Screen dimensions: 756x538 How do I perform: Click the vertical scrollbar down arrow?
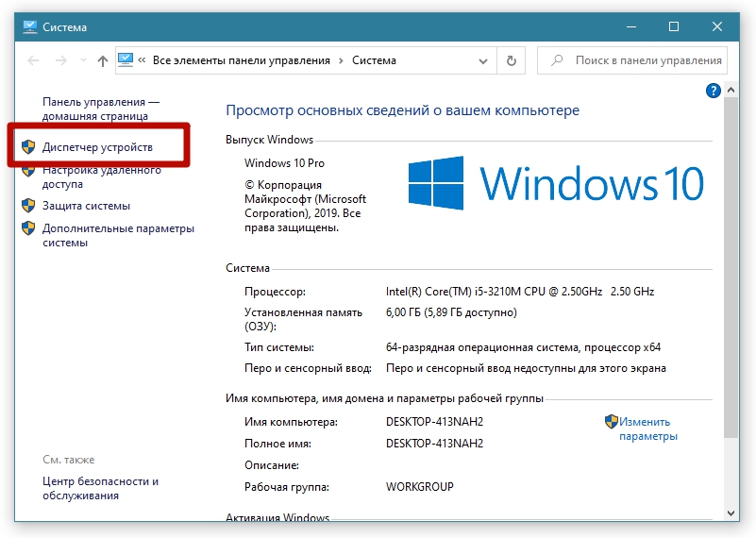(731, 512)
